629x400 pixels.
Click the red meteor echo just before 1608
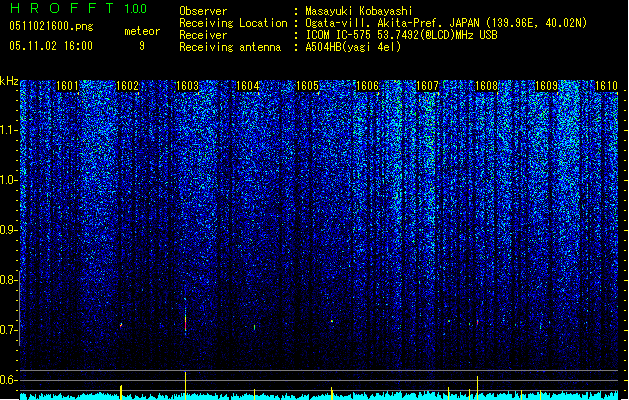477,322
